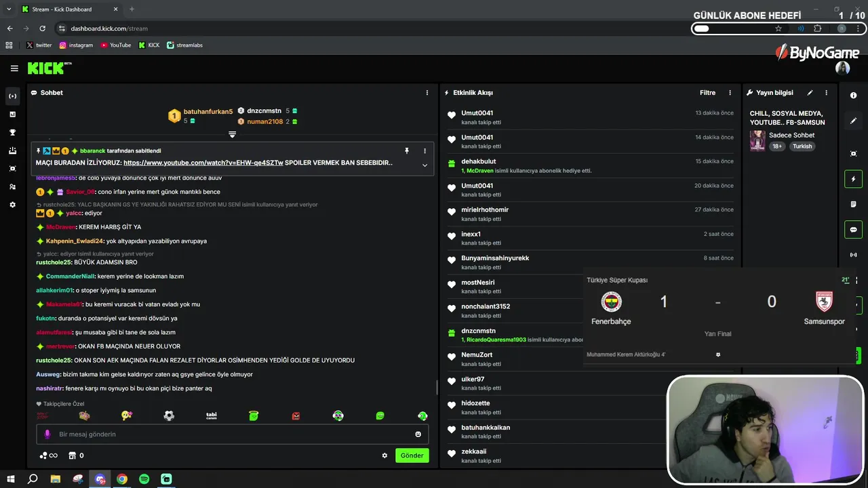Open the Filtre activity filter
Image resolution: width=868 pixels, height=488 pixels.
(707, 93)
